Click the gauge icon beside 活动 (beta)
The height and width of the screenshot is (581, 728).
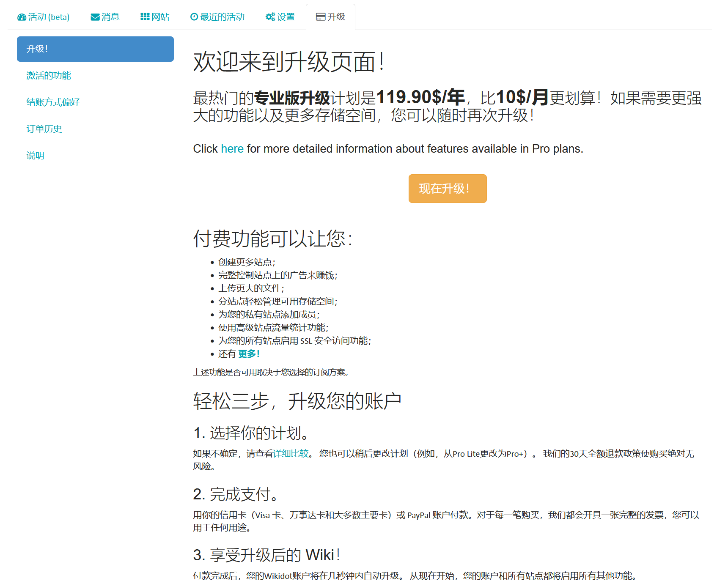point(21,16)
